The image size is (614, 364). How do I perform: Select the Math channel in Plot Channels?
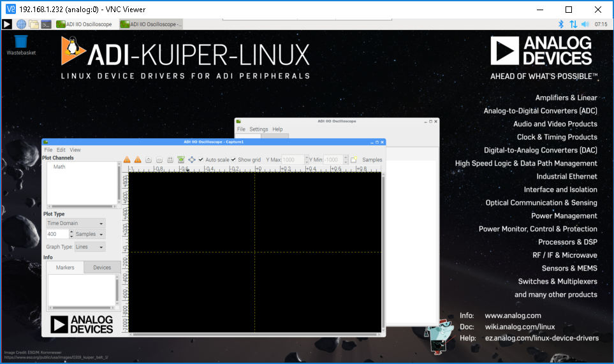[59, 167]
